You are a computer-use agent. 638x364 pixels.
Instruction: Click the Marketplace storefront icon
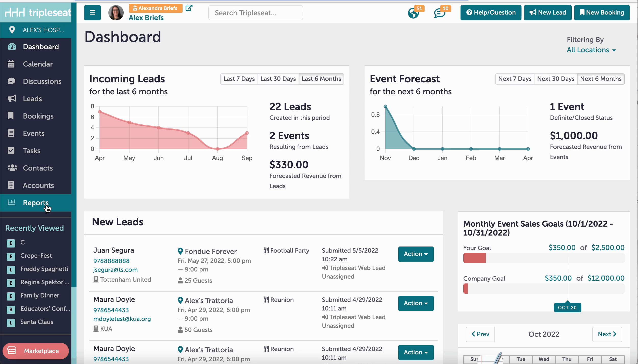point(12,350)
